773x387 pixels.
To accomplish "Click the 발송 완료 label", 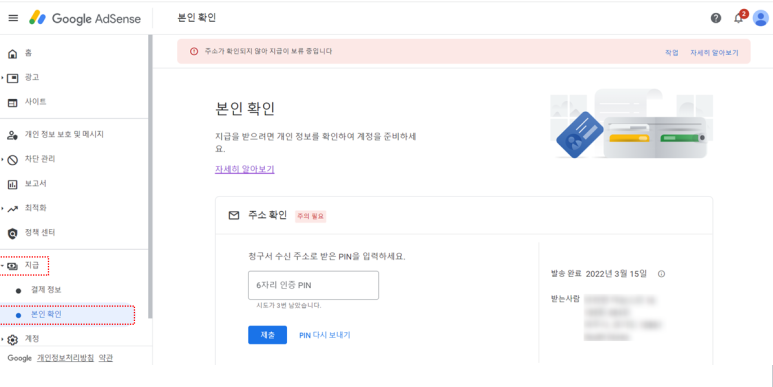I will coord(566,274).
